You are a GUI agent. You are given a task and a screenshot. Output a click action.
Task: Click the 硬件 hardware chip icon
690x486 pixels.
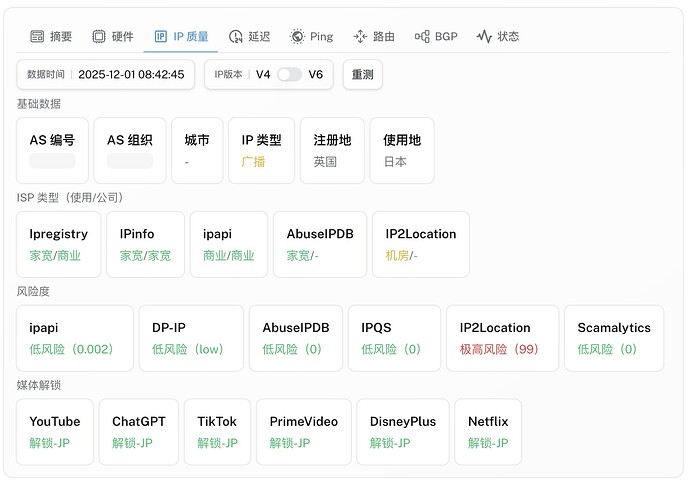(99, 36)
